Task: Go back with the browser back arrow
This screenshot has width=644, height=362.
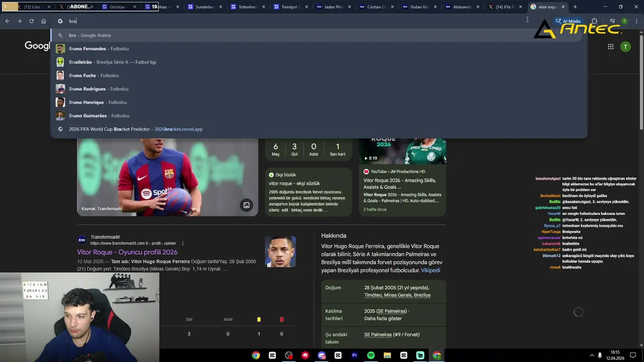Action: 7,21
